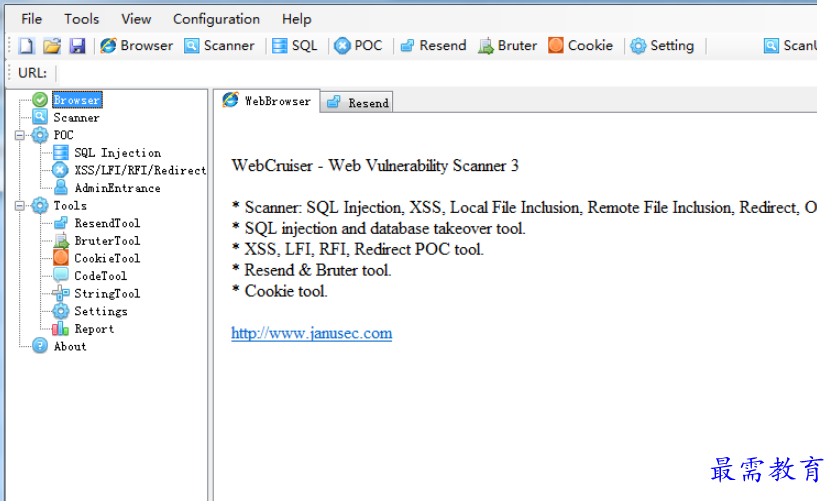Open the File menu
Viewport: 832px width, 501px height.
[x=31, y=19]
